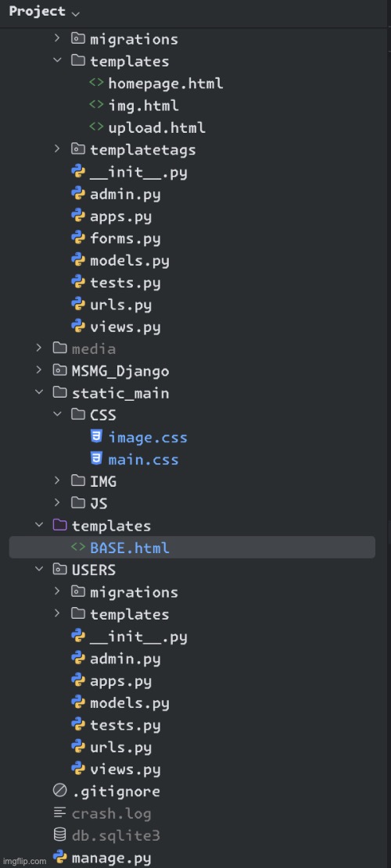391x868 pixels.
Task: Click the text file icon beside crash.log
Action: [x=59, y=813]
